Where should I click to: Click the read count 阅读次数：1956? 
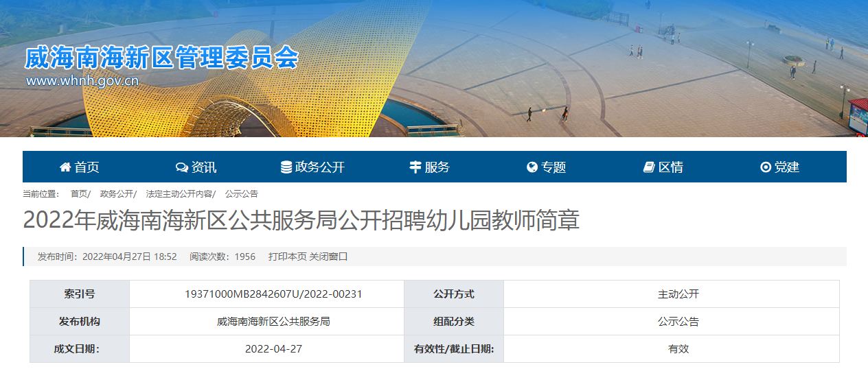click(x=222, y=257)
